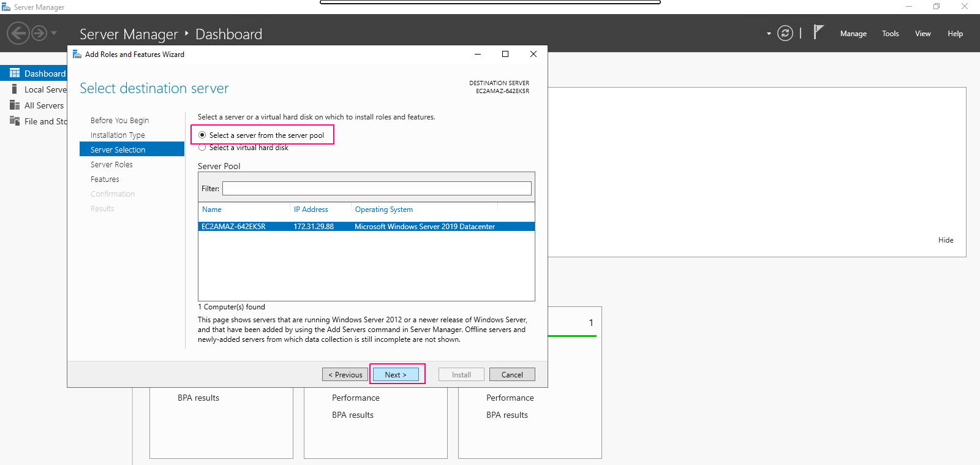
Task: Open the dropdown arrow beside the Refresh icon
Action: (769, 34)
